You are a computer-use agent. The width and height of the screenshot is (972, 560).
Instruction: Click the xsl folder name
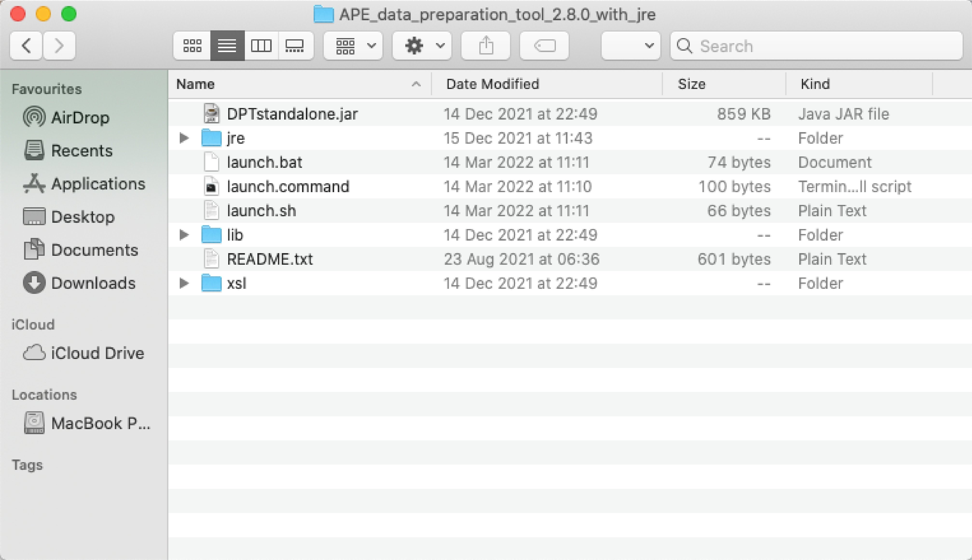click(236, 283)
